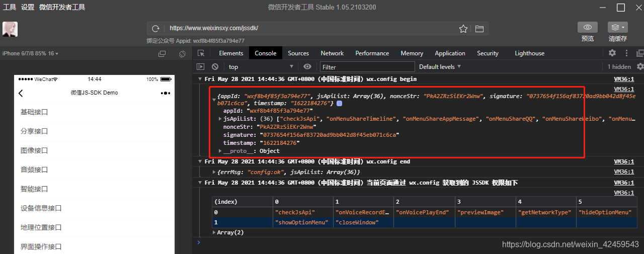Screen dimensions: 644x254
Task: Click the "previewImage" table cell
Action: [x=485, y=212]
